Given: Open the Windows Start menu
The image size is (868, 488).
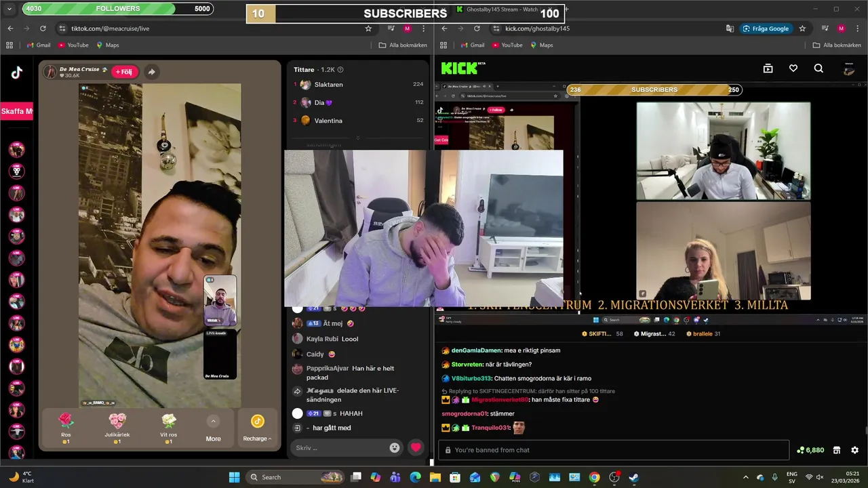Looking at the screenshot, I should click(234, 477).
